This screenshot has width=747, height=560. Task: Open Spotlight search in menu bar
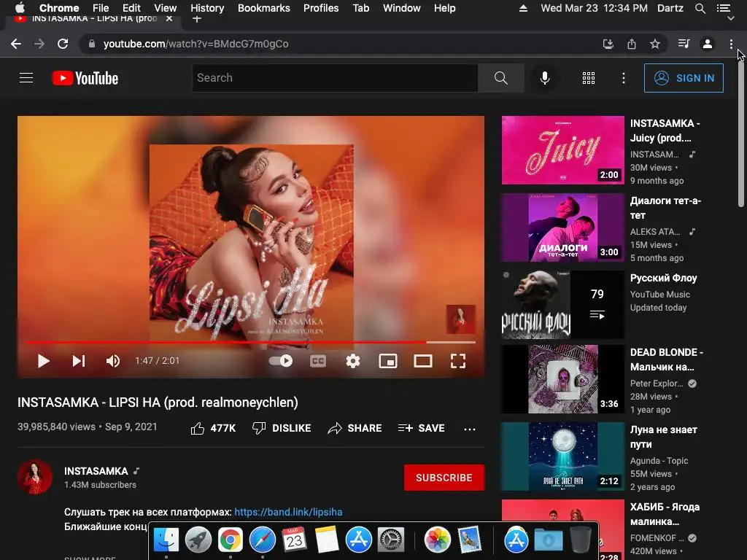700,8
